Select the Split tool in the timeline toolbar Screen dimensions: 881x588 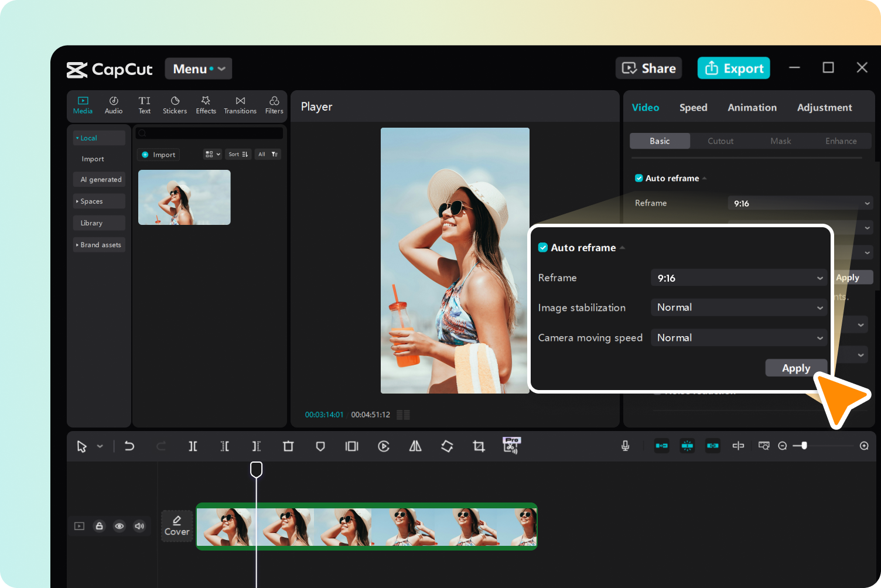[x=193, y=446]
